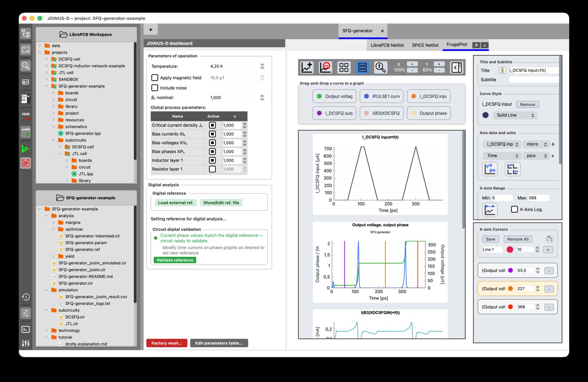Click the X-Axis Range Max input field
Viewport: 588px width, 382px height.
coord(538,198)
